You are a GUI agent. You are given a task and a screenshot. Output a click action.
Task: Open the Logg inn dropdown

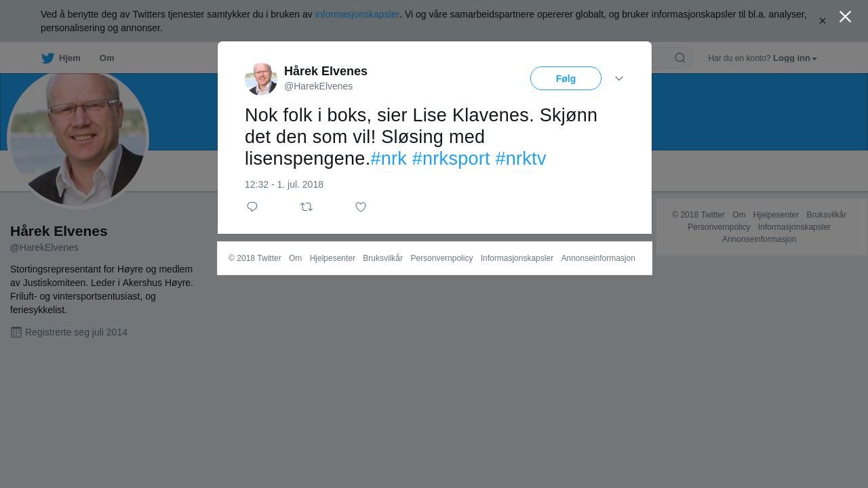[795, 58]
